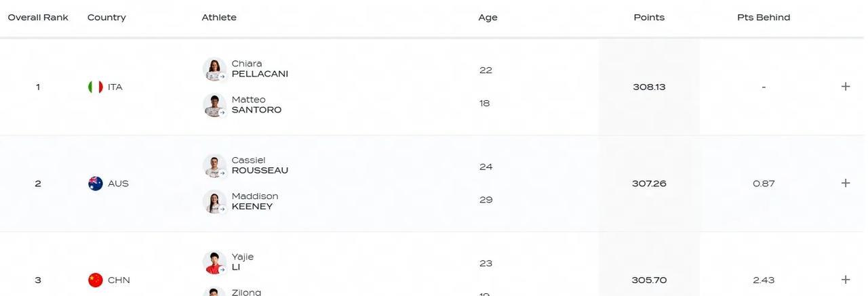This screenshot has width=868, height=296.
Task: Open Maddison Keeney's profile photo
Action: (x=214, y=202)
